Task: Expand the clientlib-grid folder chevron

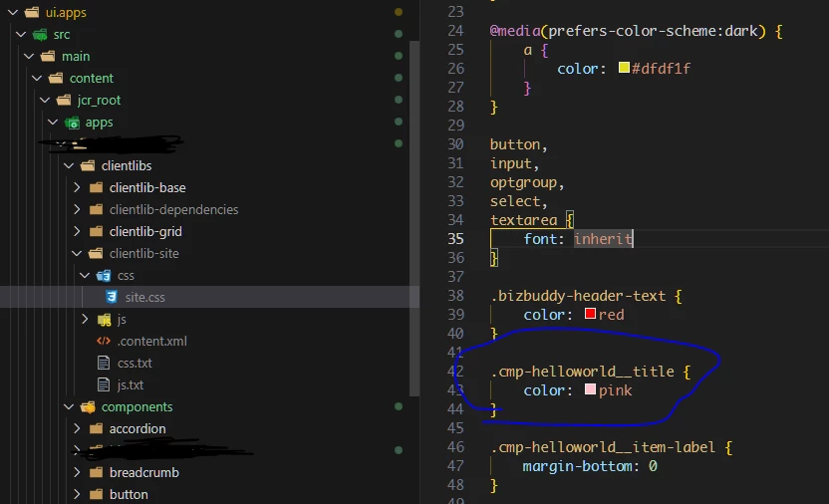Action: 77,231
